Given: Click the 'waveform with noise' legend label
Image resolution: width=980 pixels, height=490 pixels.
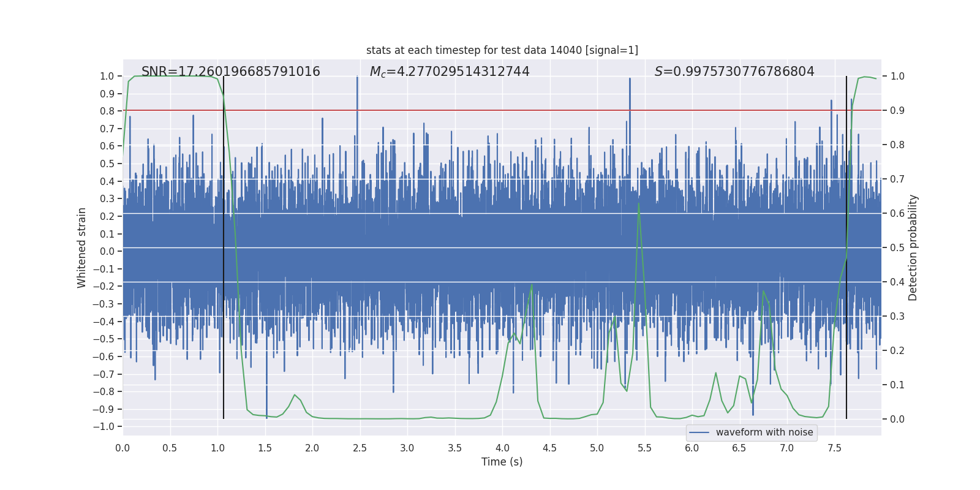Looking at the screenshot, I should pos(764,432).
